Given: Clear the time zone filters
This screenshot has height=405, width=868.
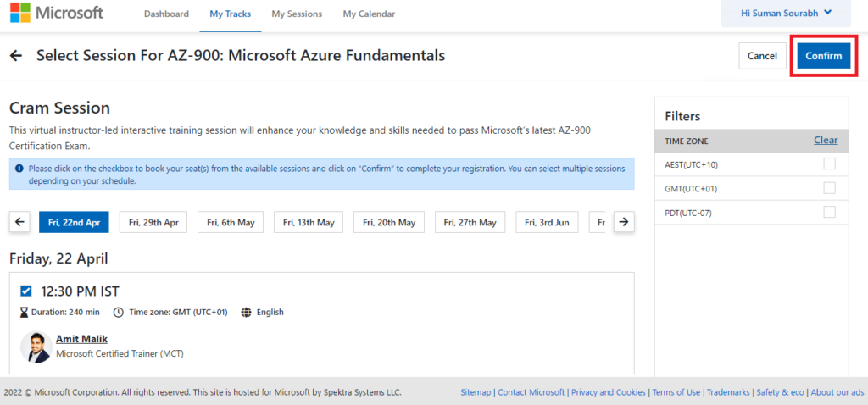Looking at the screenshot, I should pyautogui.click(x=826, y=140).
